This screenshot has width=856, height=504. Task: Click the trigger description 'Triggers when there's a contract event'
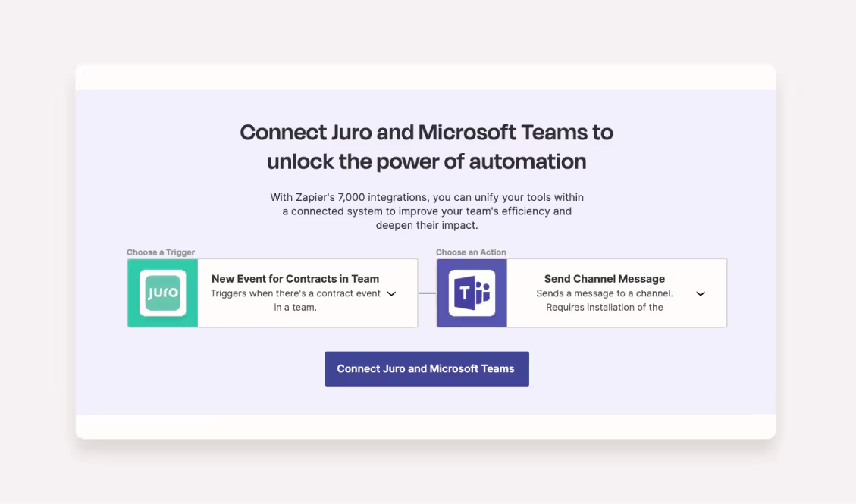click(296, 293)
